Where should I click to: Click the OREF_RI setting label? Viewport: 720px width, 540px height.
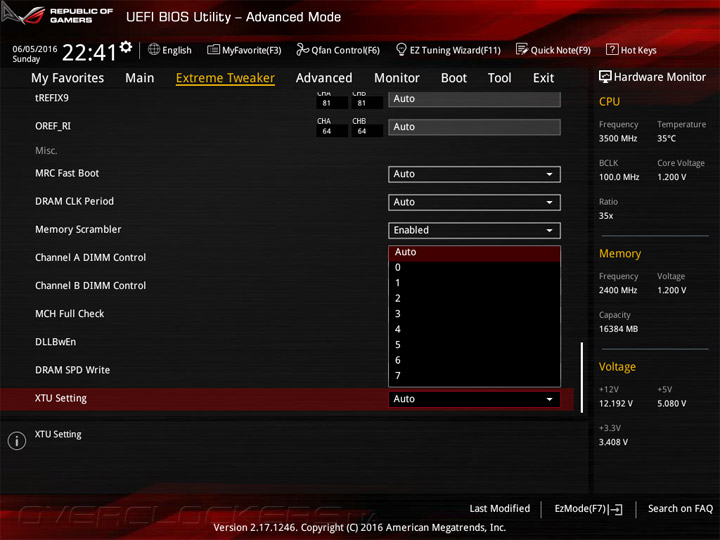[53, 126]
